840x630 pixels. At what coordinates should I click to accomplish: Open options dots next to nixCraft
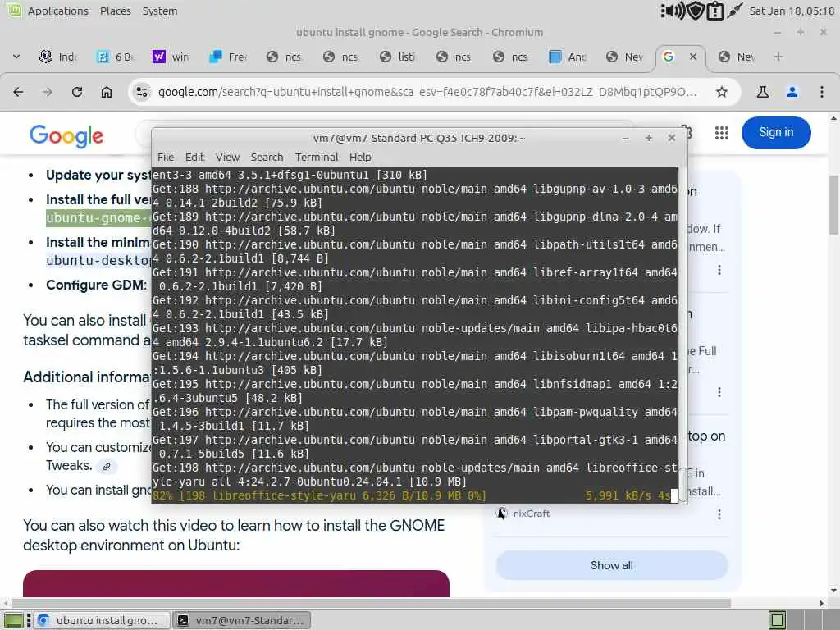tap(719, 514)
